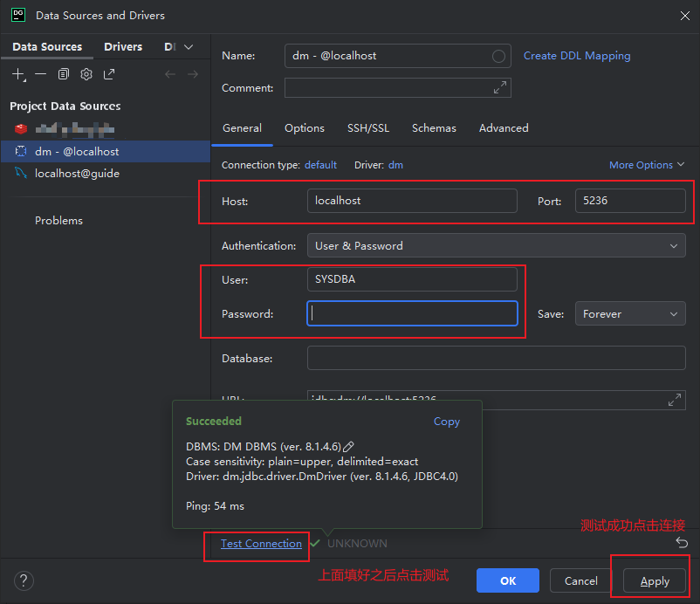The height and width of the screenshot is (604, 700).
Task: Select the blurred Redis data source row
Action: pos(106,129)
